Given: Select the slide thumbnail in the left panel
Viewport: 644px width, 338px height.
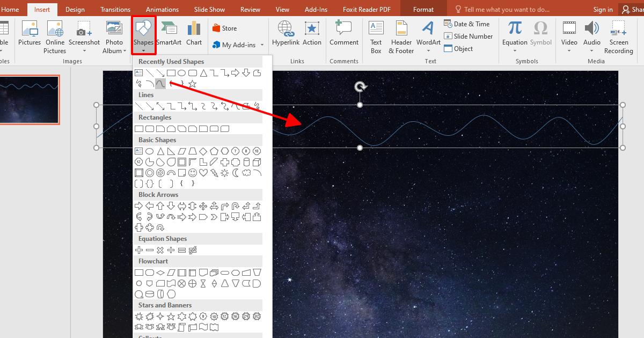Looking at the screenshot, I should click(30, 100).
